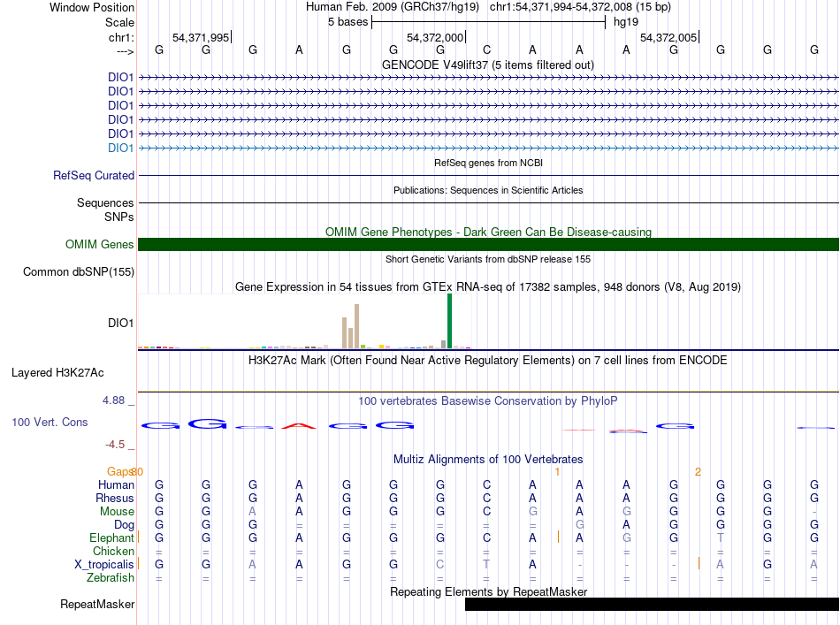Click the light blue DIO1 transcript label
This screenshot has width=840, height=625.
[x=120, y=148]
